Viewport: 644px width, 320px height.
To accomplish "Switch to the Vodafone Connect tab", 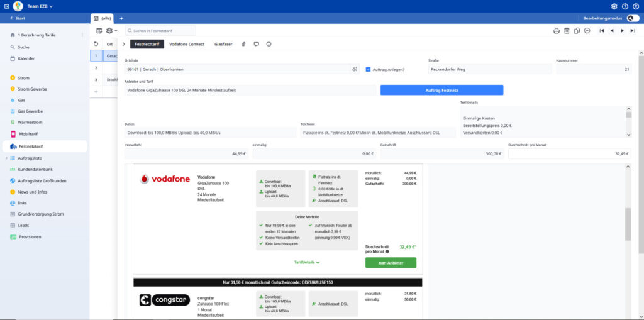I will click(x=186, y=44).
